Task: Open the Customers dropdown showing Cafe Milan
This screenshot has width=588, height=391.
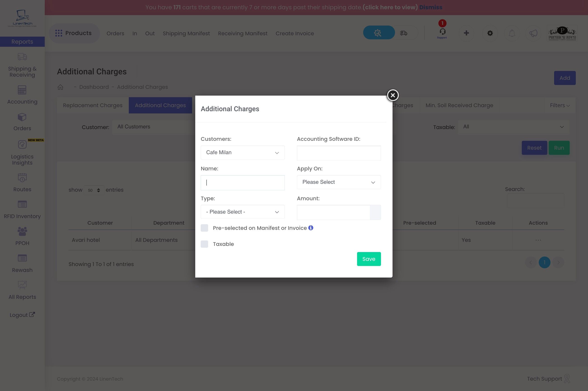Action: coord(242,152)
